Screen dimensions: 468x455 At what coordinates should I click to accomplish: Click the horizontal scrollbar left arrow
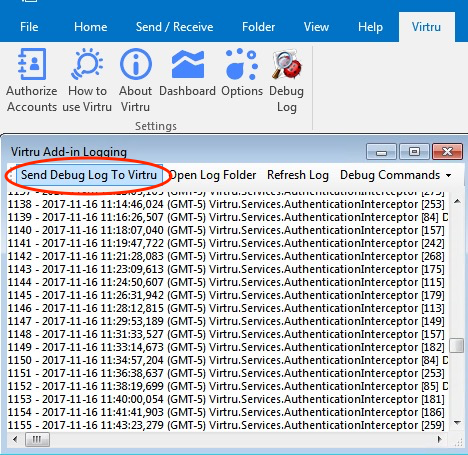(15, 440)
